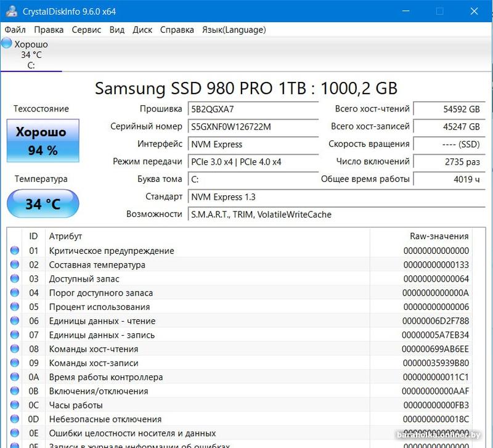493x448 pixels.
Task: Click the Атрибут column header
Action: (208, 236)
